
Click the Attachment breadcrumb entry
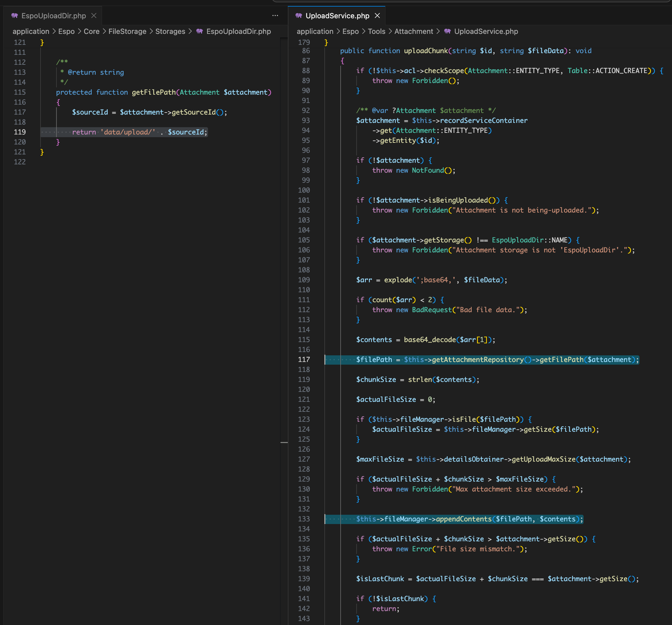tap(413, 32)
